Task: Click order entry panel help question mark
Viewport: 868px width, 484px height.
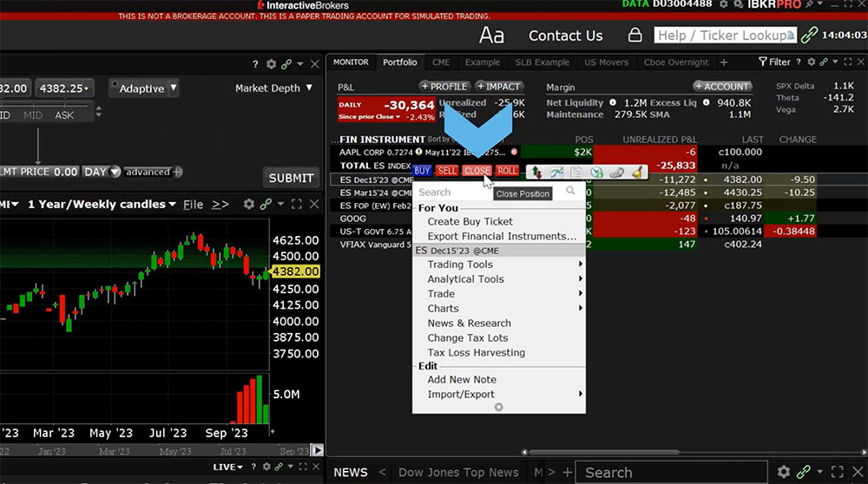Action: point(255,64)
